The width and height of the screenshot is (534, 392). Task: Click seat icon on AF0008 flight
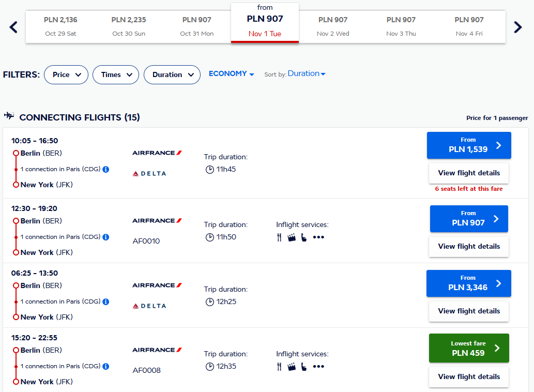coord(304,367)
